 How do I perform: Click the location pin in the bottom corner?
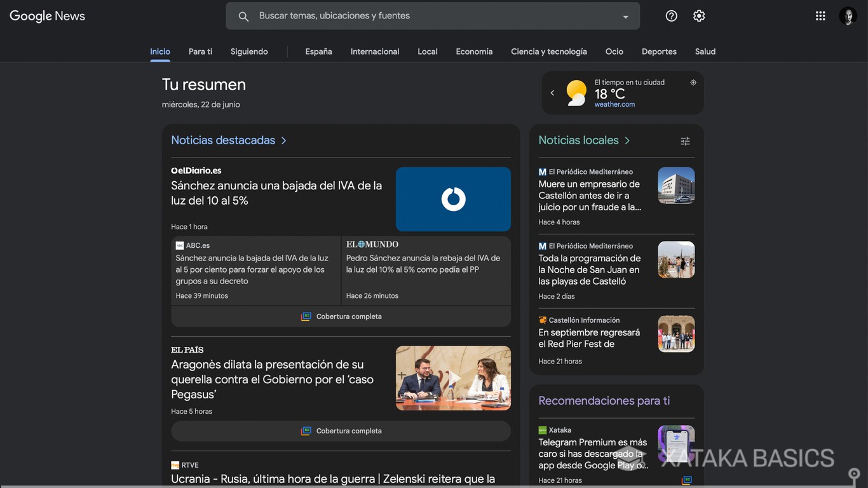855,474
